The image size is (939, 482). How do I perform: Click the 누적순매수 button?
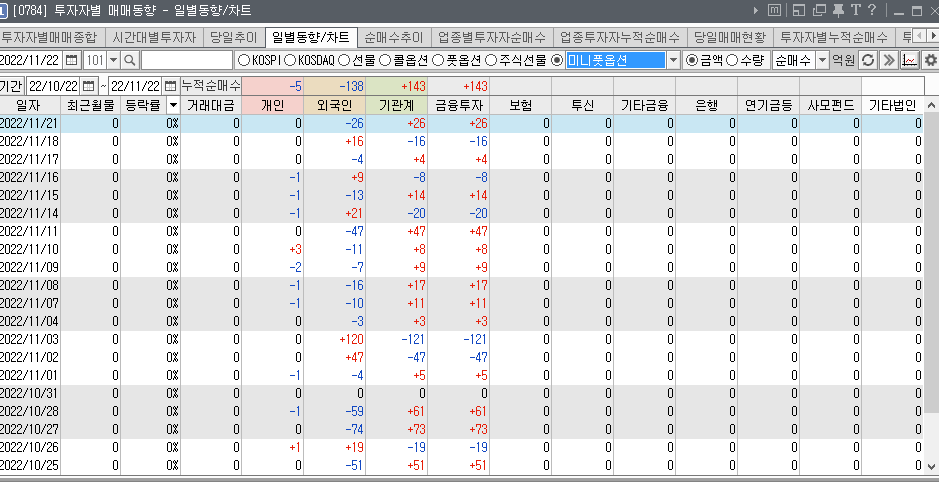(x=210, y=86)
